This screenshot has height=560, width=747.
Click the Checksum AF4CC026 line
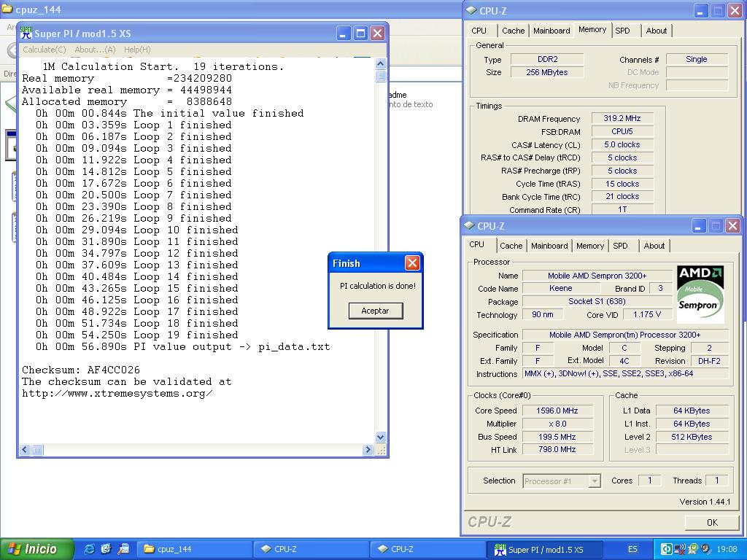coord(81,370)
